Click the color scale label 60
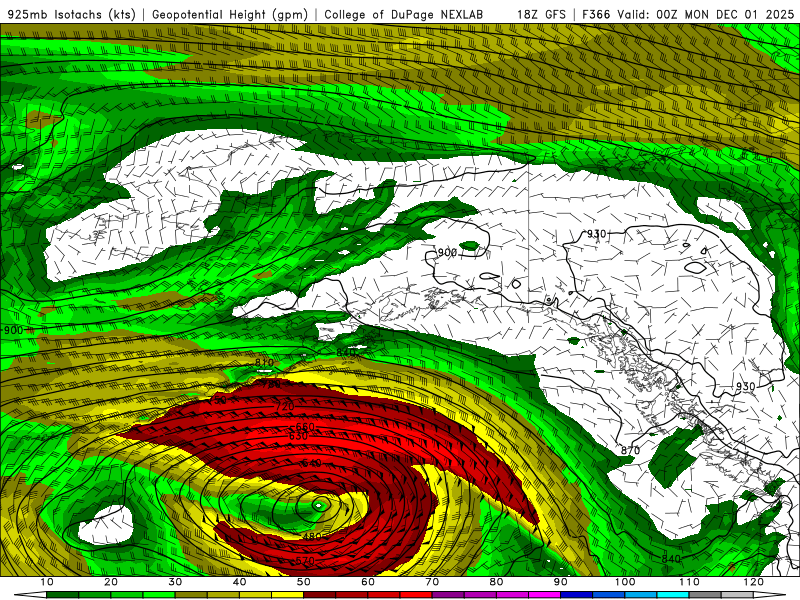 pos(368,582)
